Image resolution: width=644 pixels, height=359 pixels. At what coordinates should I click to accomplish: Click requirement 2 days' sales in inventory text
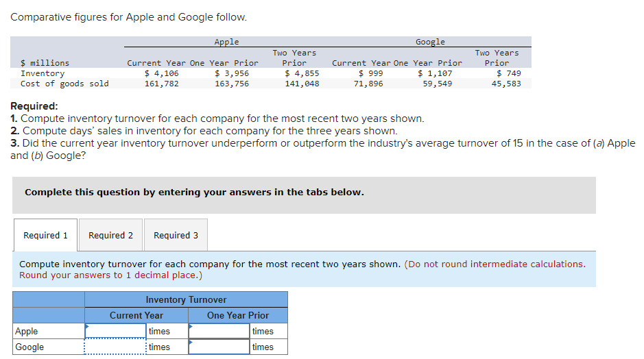tap(204, 131)
